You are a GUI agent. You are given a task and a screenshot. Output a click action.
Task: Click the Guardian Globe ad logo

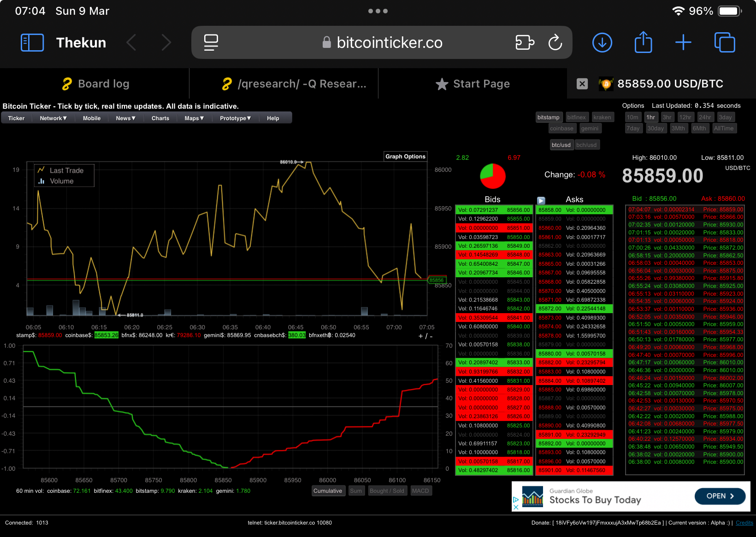[x=532, y=496]
